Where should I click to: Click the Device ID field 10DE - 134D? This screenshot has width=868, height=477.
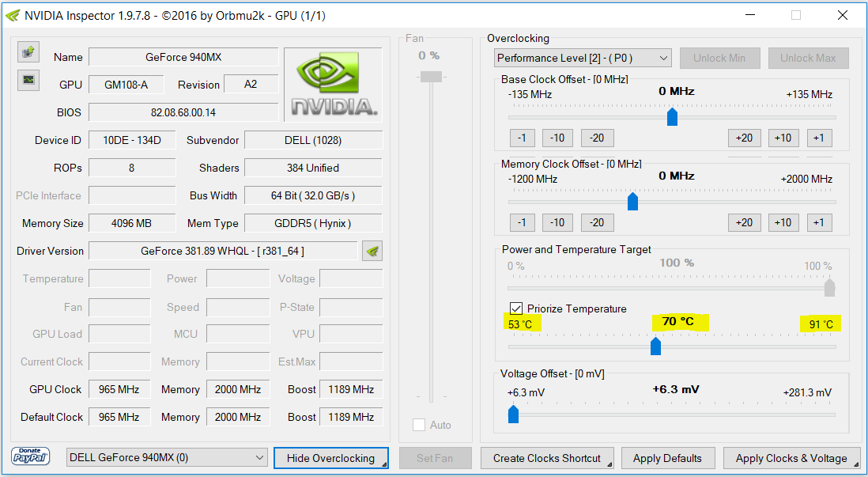132,140
